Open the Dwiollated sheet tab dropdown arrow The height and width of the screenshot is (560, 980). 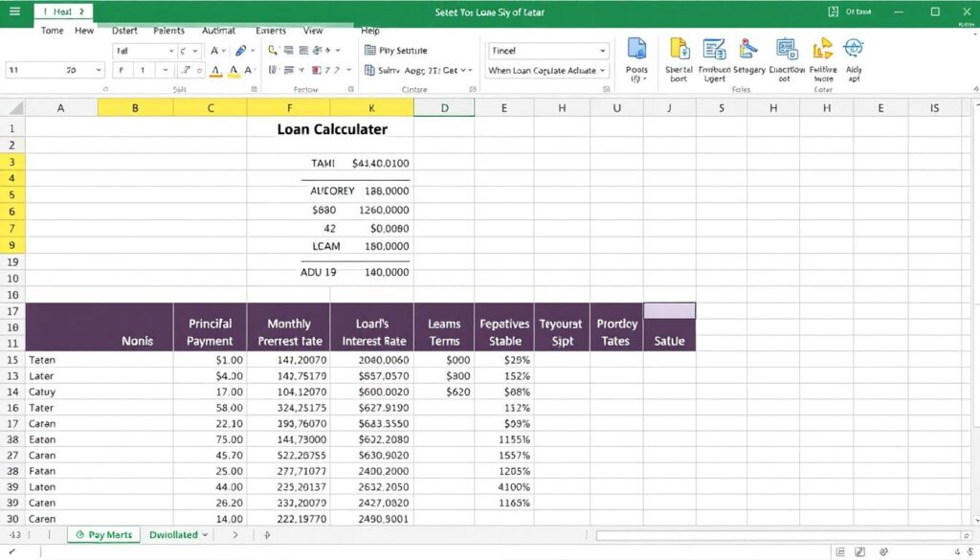point(205,535)
